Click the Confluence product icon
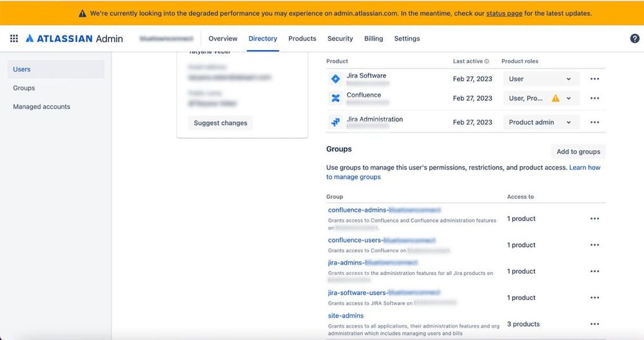 coord(336,98)
